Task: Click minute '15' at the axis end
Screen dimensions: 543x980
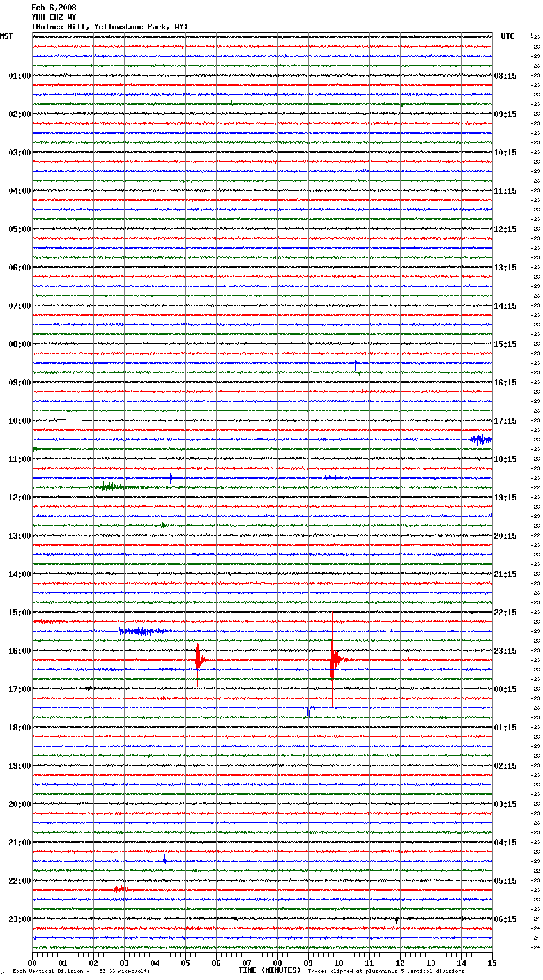Action: click(x=492, y=963)
